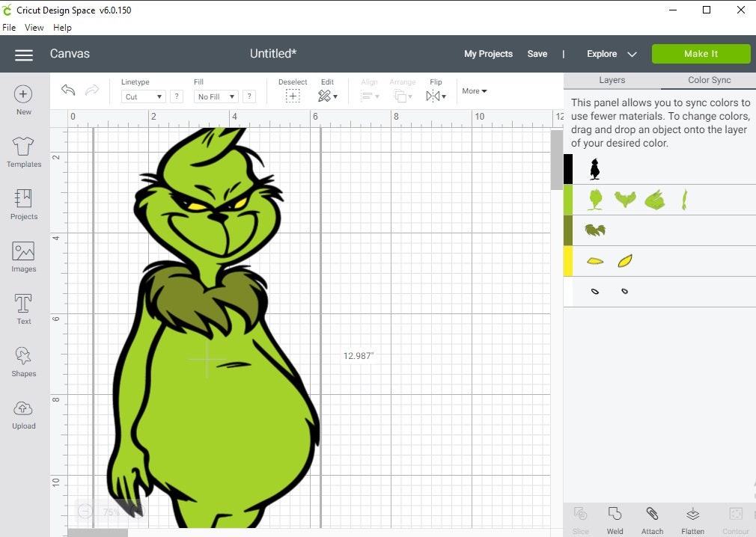Switch to the Layers tab

(612, 81)
